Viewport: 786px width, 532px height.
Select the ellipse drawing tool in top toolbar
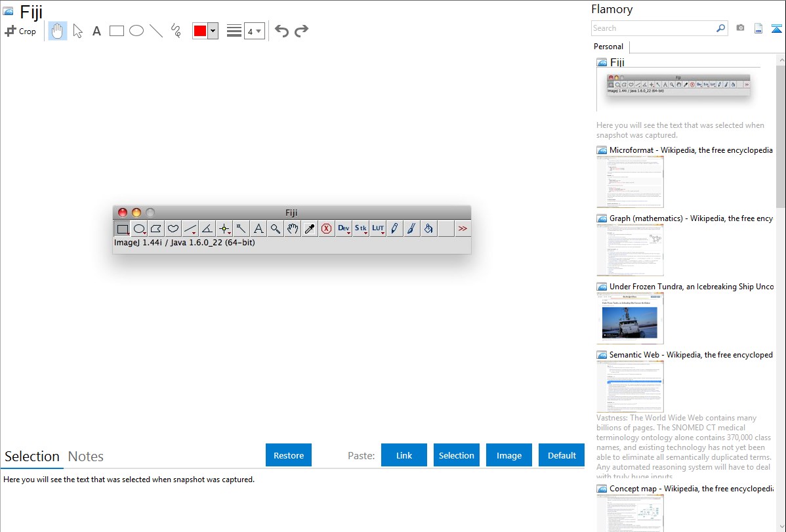pos(136,31)
